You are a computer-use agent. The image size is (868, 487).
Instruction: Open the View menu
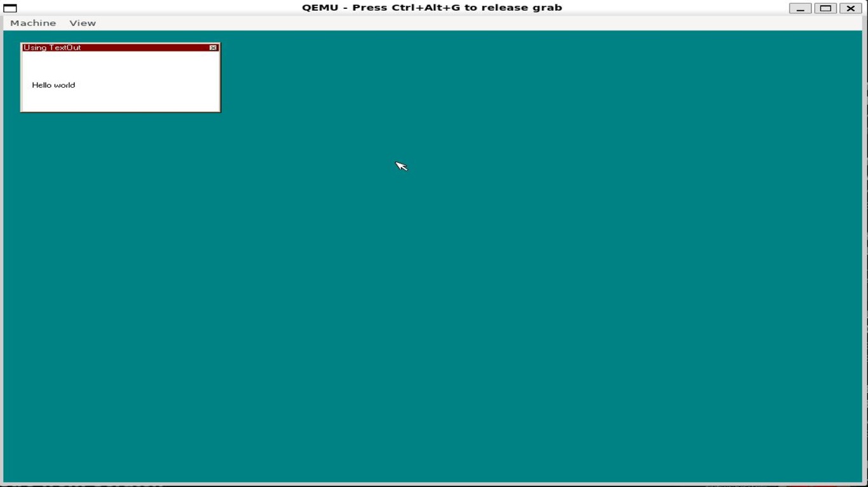coord(82,23)
